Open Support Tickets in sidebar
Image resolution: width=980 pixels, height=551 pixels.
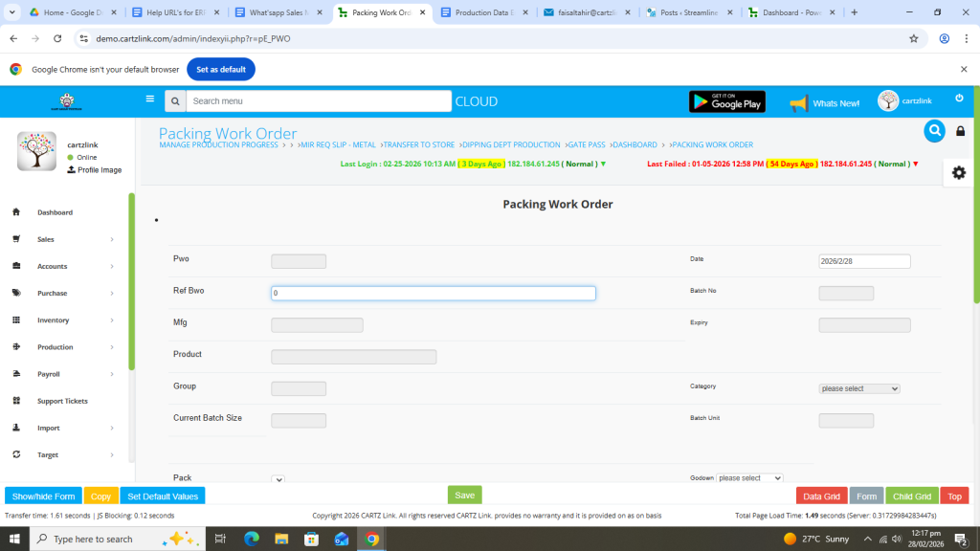[x=62, y=401]
